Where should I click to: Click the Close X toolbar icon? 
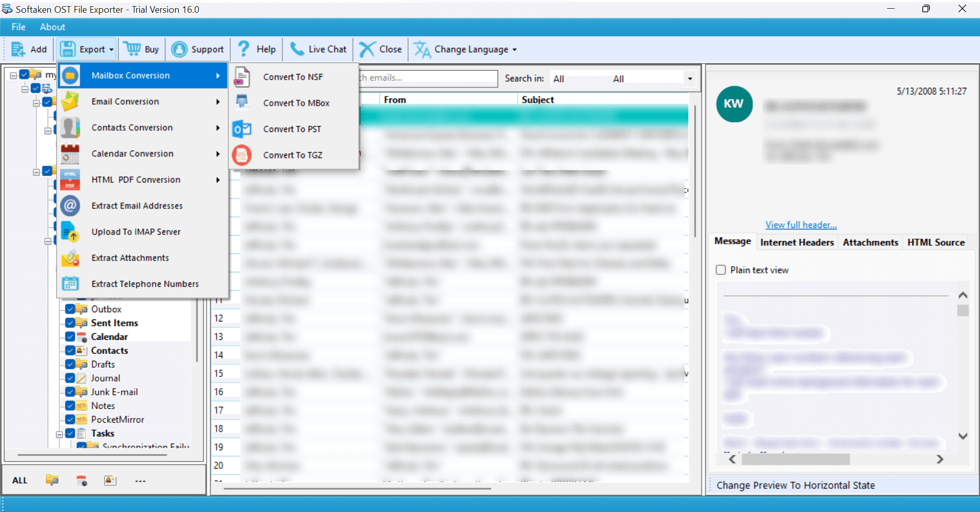coord(367,50)
